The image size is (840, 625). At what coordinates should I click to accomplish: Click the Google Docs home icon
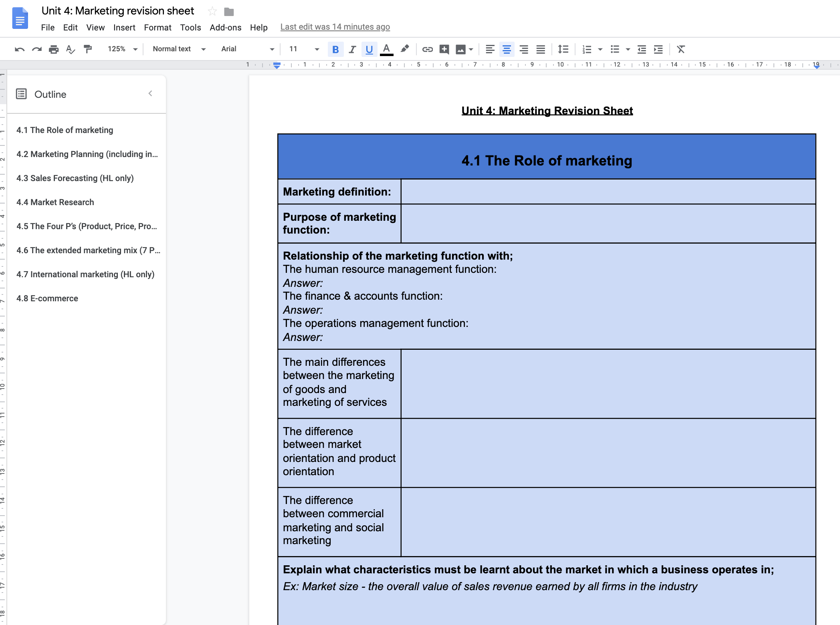pos(20,18)
